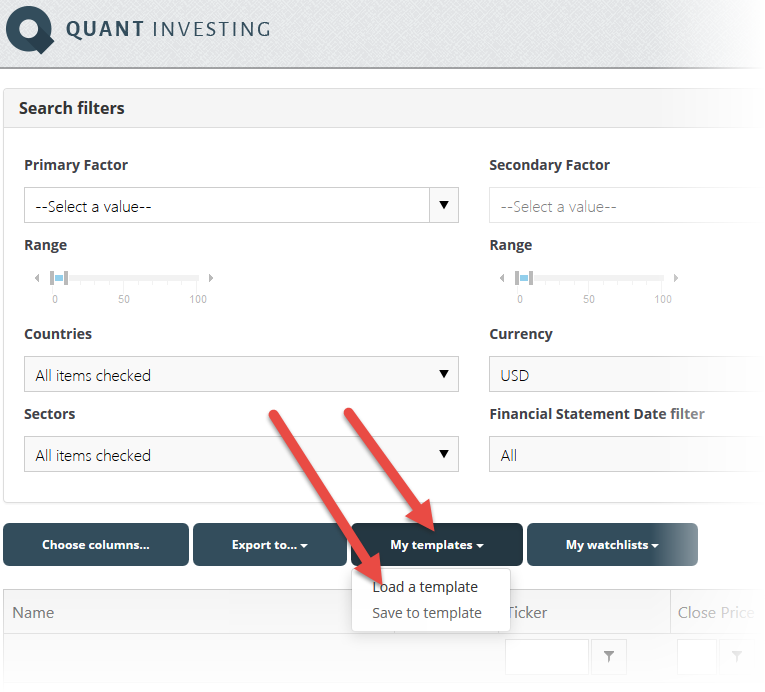Screen dimensions: 765x692
Task: Open Financial Statement Date filter dropdown
Action: [626, 454]
